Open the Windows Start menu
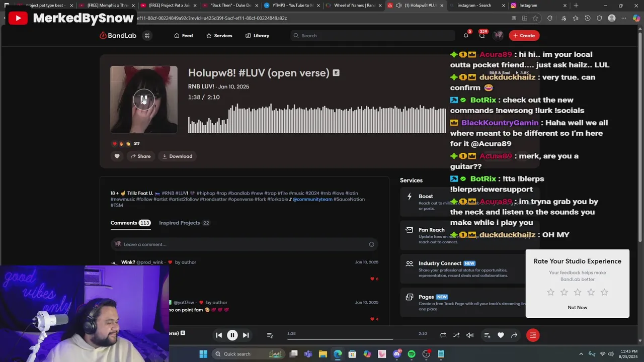The image size is (644, 362). pyautogui.click(x=203, y=354)
